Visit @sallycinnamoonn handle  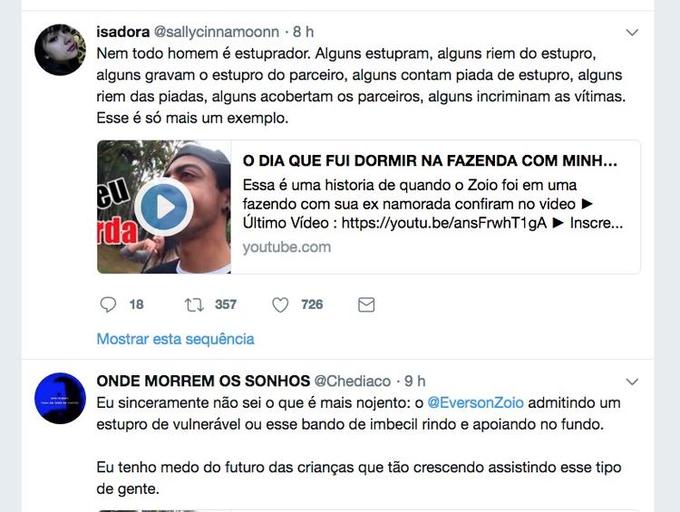(216, 32)
